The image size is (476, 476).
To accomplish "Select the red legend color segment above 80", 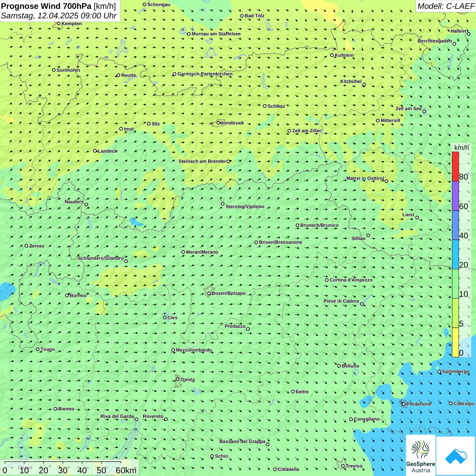I will tap(455, 166).
